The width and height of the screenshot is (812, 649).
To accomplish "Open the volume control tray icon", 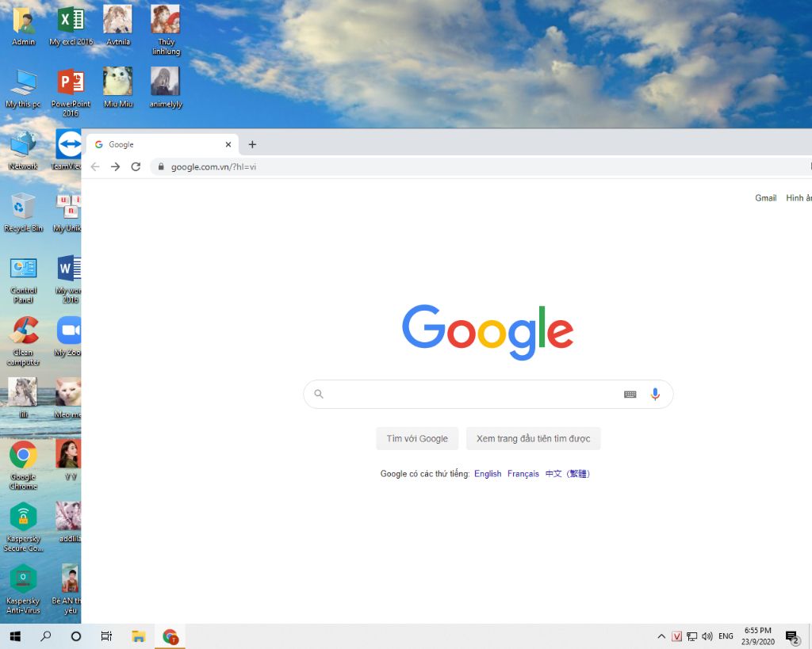I will pos(707,636).
